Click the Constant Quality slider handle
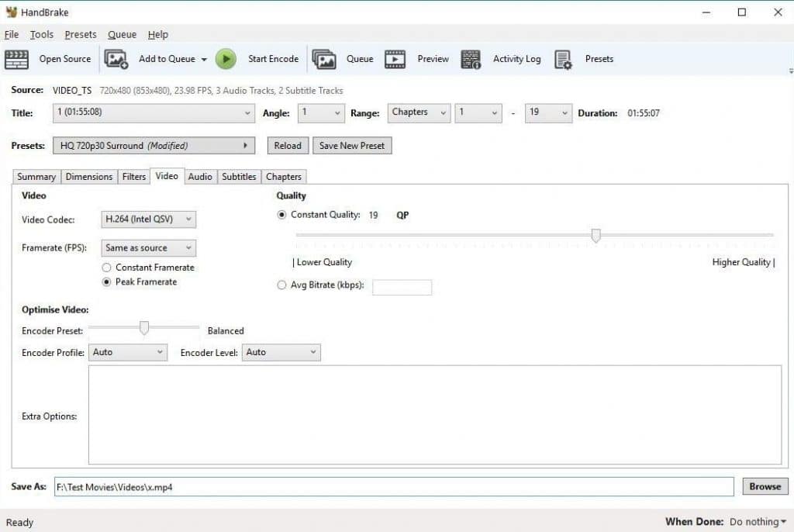 (596, 236)
